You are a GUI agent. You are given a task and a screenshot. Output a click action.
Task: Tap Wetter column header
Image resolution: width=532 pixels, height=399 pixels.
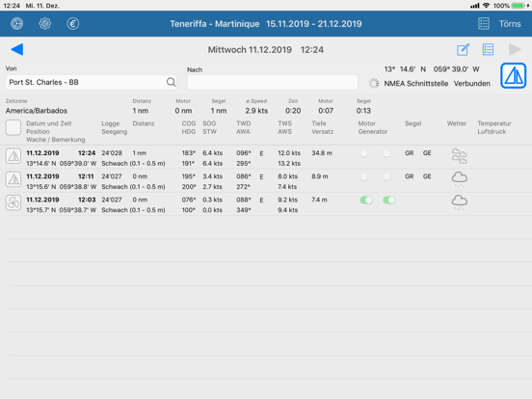(456, 123)
